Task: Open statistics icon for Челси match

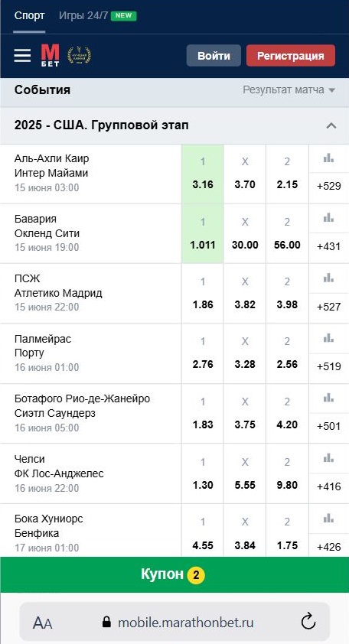Action: [328, 458]
